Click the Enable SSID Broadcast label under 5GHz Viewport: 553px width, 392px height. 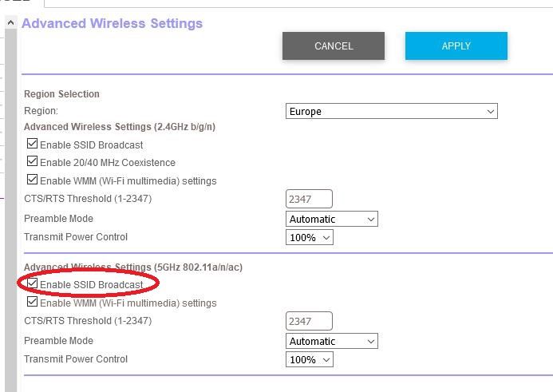[91, 285]
